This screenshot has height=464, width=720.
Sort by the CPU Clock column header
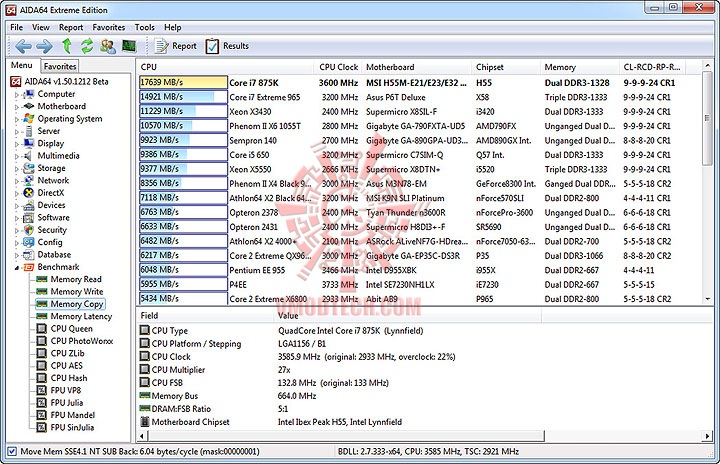[x=338, y=67]
